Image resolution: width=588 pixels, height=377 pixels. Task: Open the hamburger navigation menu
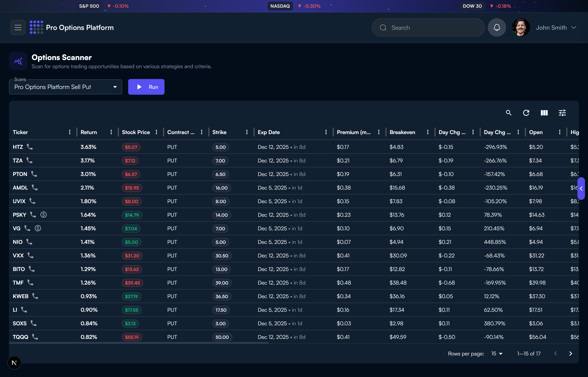pyautogui.click(x=18, y=27)
